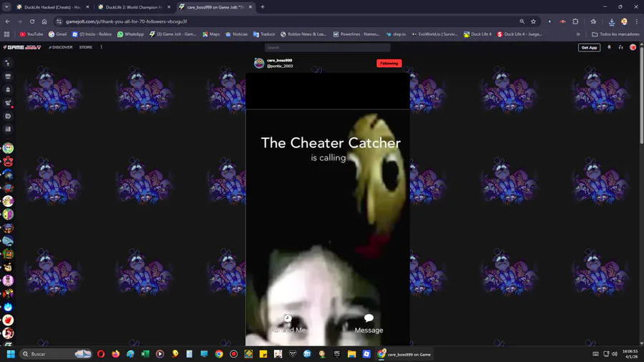Open the red user avatar menu
Viewport: 644px width, 362px height.
[633, 47]
